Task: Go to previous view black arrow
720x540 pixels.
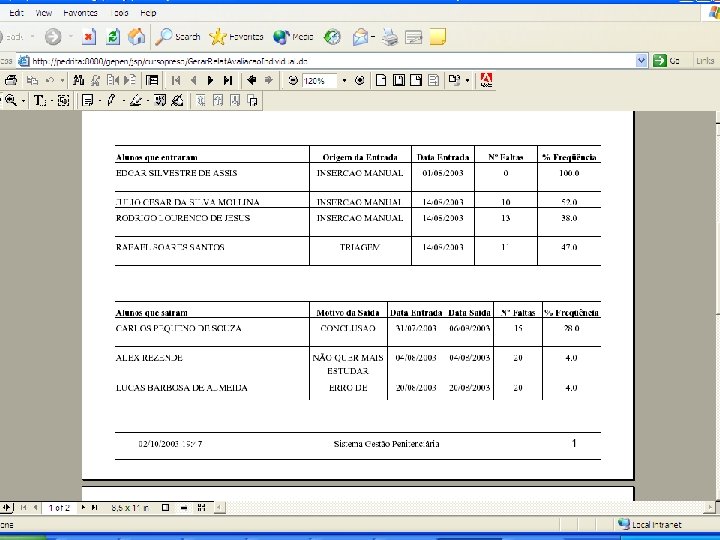Action: pos(251,80)
